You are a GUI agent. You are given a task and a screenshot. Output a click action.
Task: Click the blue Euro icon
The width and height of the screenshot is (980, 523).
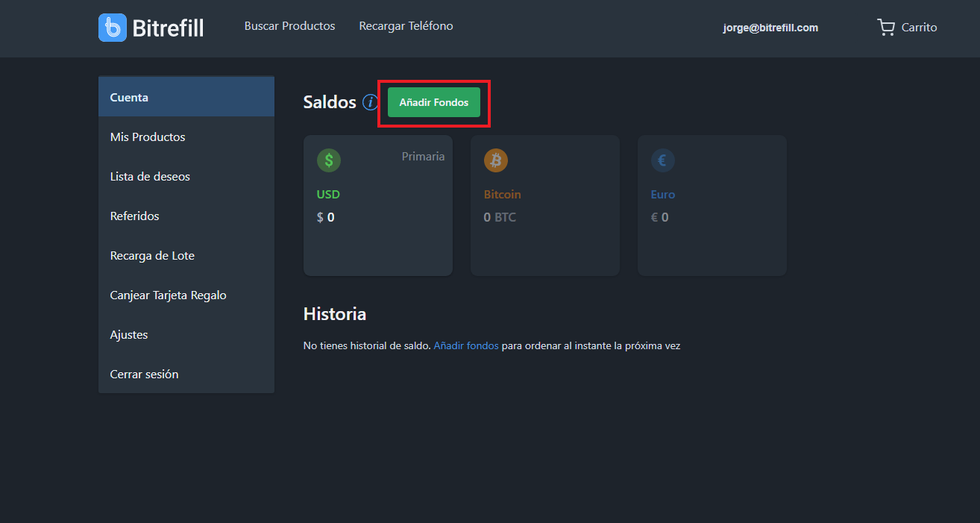[663, 160]
